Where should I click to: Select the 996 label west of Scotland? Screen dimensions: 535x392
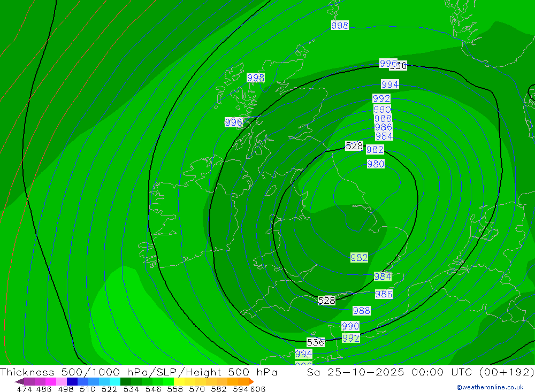234,122
